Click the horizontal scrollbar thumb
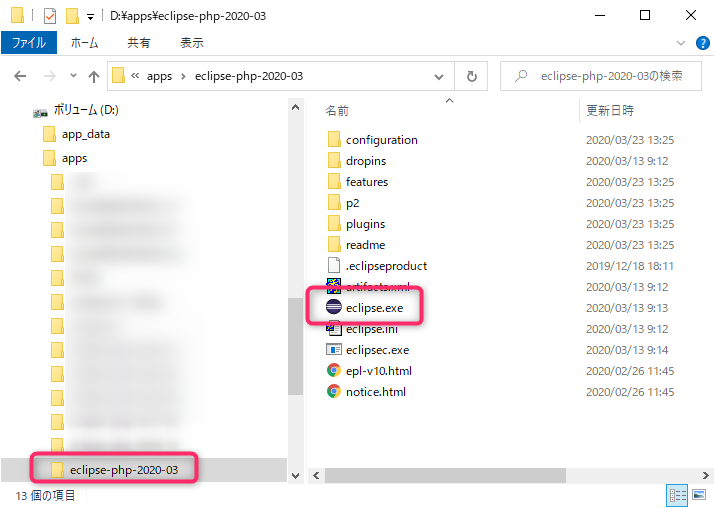The height and width of the screenshot is (508, 715). (x=445, y=475)
